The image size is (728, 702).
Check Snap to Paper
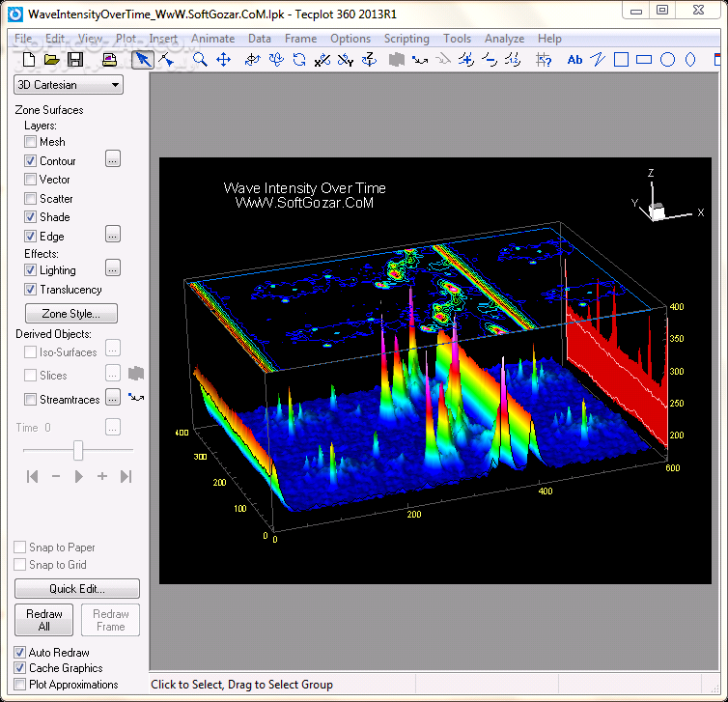pyautogui.click(x=20, y=547)
